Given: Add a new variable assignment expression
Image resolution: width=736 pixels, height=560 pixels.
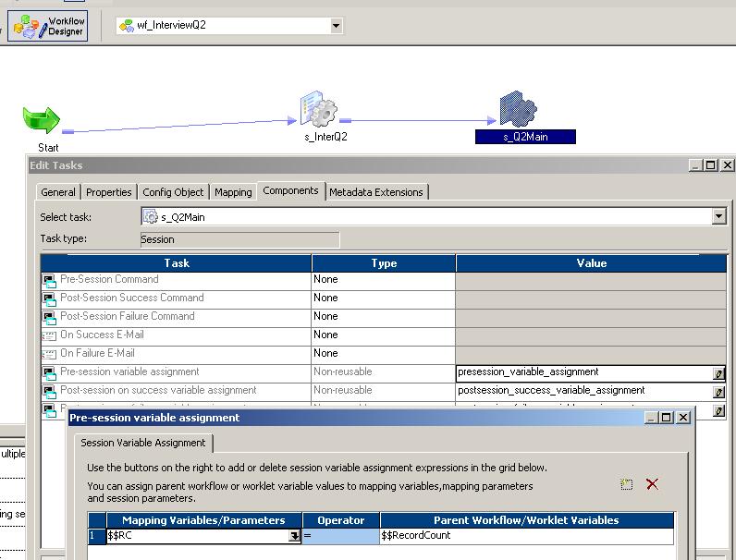Looking at the screenshot, I should 626,484.
